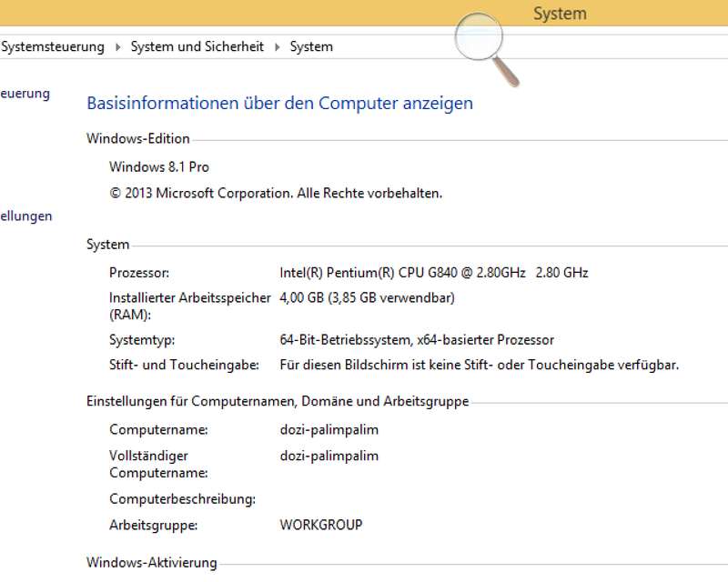Click the System window title bar
728x582 pixels.
(559, 14)
